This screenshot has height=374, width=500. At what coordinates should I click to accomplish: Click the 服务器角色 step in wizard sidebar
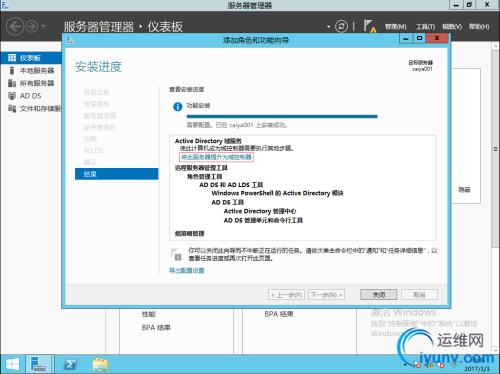click(100, 127)
